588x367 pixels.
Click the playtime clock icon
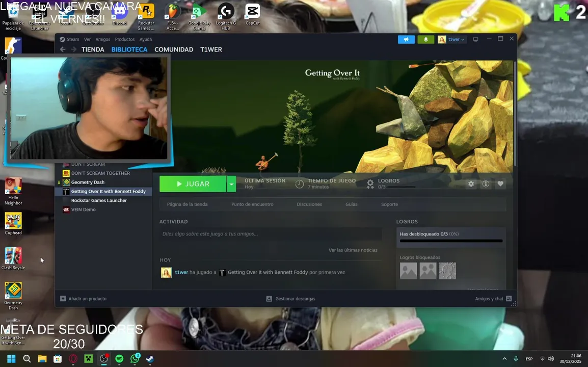(x=299, y=184)
